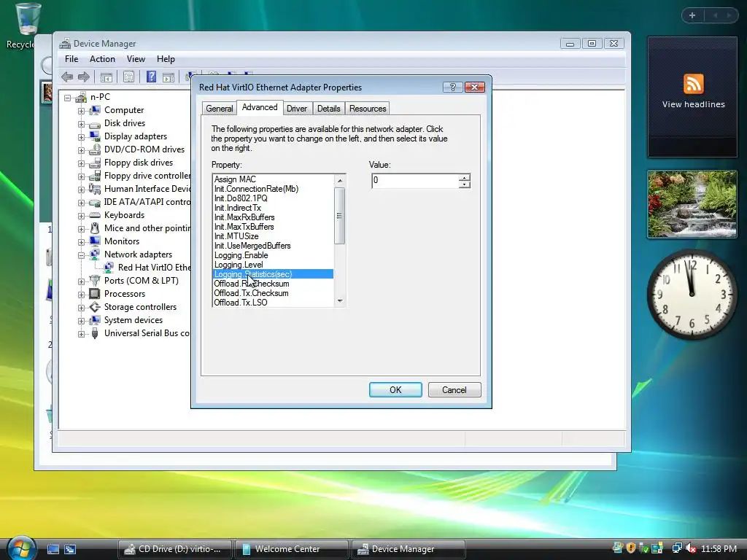
Task: Click the property list scroll up arrow
Action: click(340, 180)
